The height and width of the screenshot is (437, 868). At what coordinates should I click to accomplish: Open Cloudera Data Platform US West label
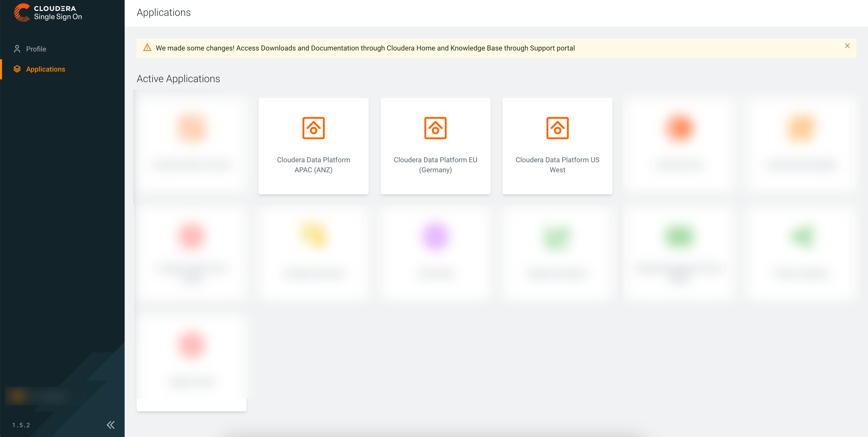(x=557, y=165)
